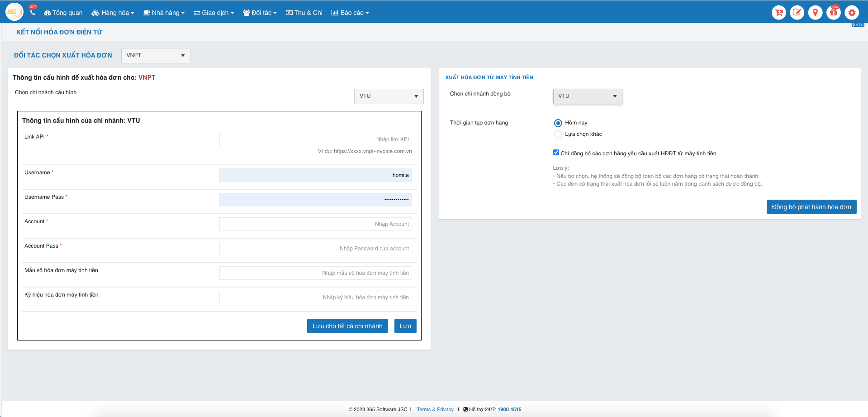The width and height of the screenshot is (868, 417).
Task: Click the VTU branch badge under header
Action: (858, 25)
